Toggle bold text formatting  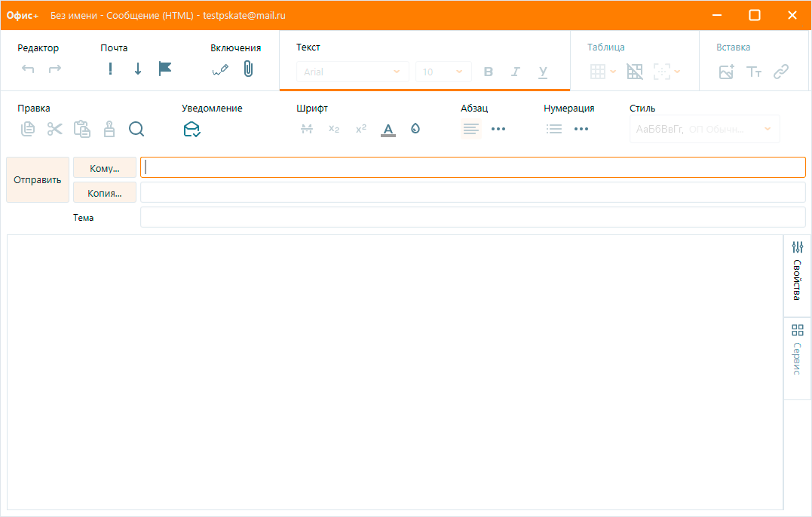click(x=489, y=72)
